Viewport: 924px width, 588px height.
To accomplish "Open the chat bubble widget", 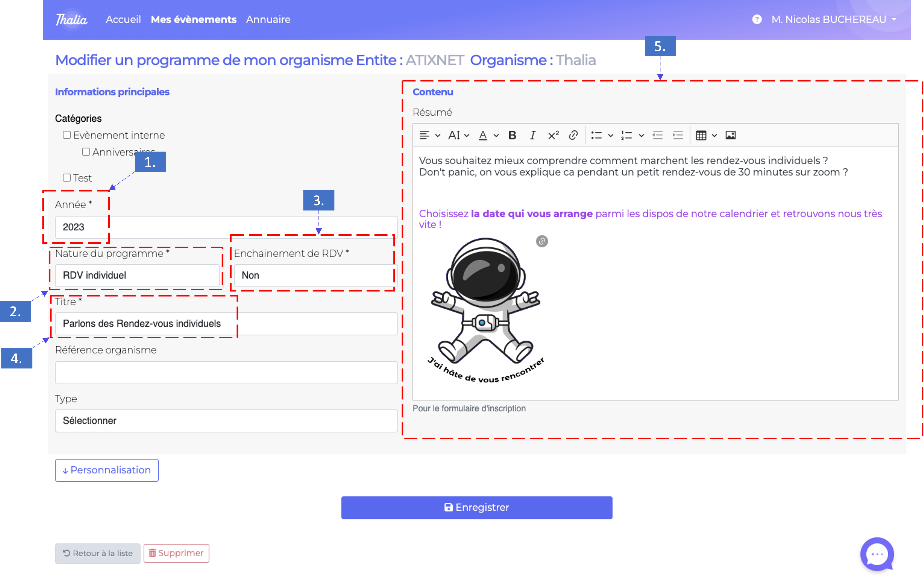I will click(x=877, y=554).
